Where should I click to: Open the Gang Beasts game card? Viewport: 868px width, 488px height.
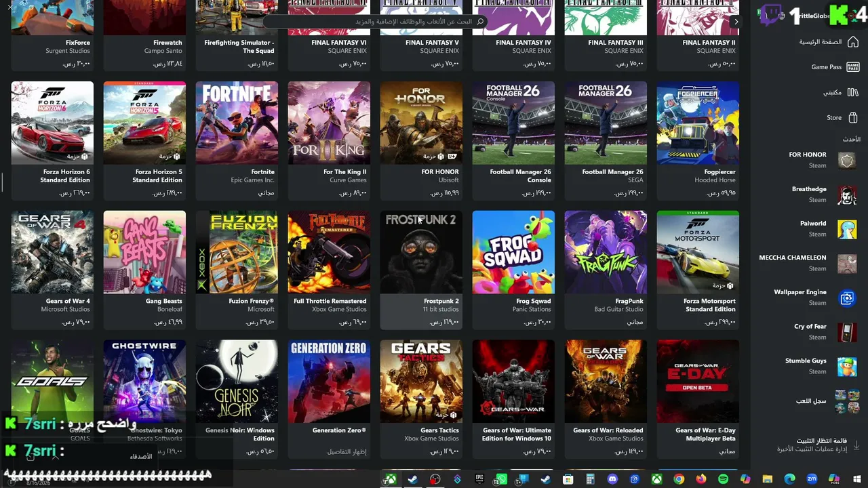coord(144,270)
